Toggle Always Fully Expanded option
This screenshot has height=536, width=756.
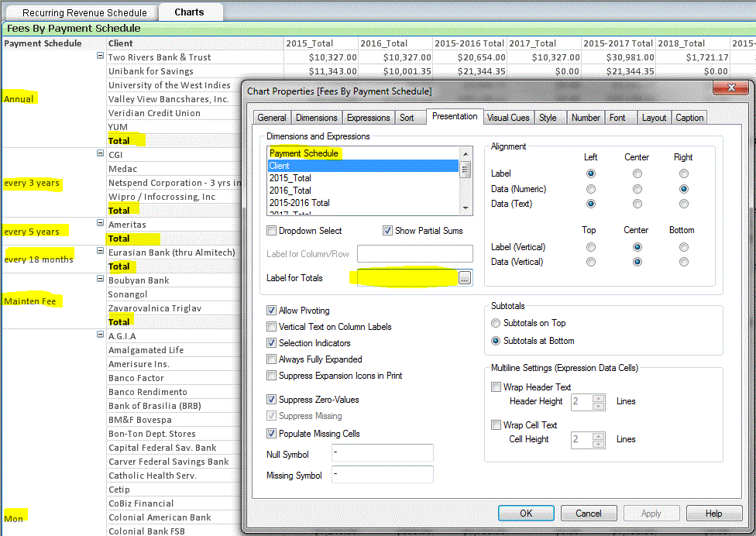(272, 359)
